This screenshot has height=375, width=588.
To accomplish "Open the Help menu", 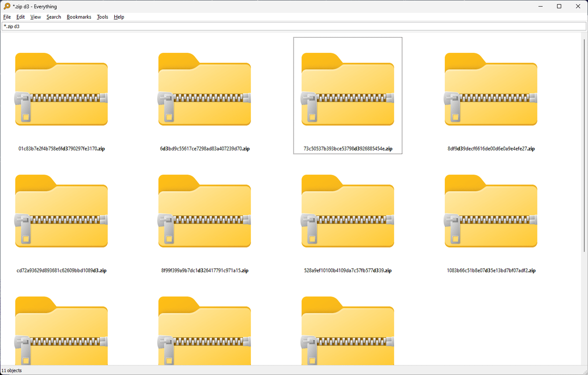I will [119, 17].
